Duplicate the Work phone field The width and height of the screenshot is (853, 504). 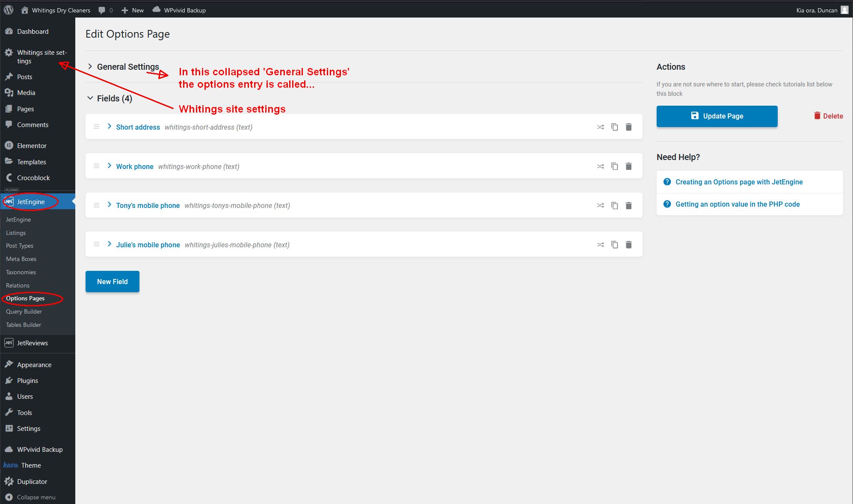pyautogui.click(x=614, y=166)
